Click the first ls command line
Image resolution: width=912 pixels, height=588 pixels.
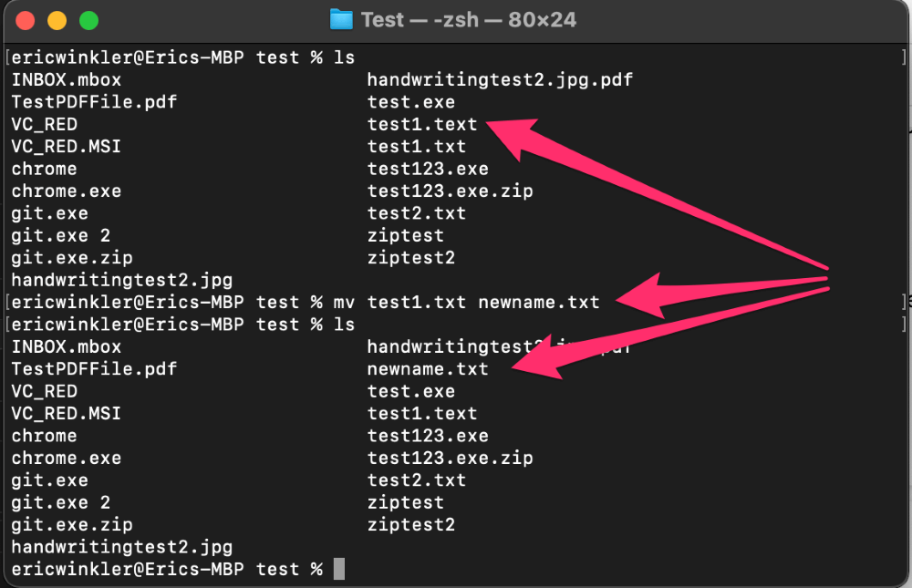click(183, 57)
